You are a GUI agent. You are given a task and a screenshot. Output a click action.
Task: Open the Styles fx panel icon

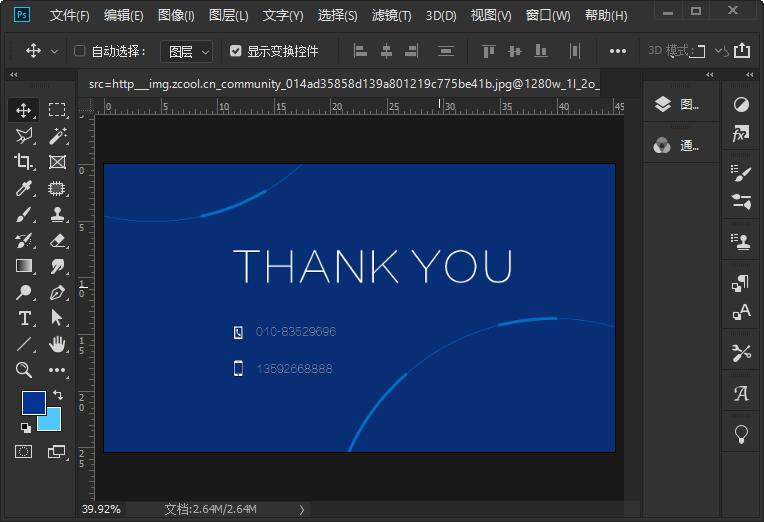(741, 133)
